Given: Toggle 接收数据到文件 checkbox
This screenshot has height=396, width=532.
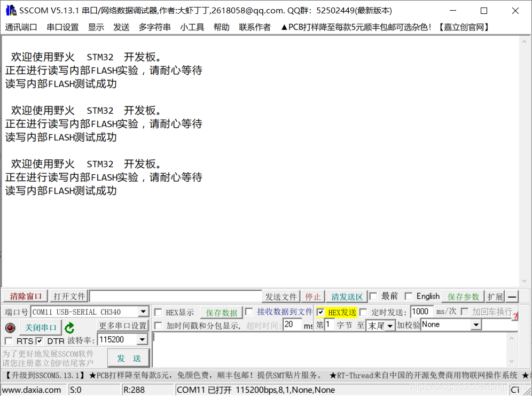Looking at the screenshot, I should [249, 312].
